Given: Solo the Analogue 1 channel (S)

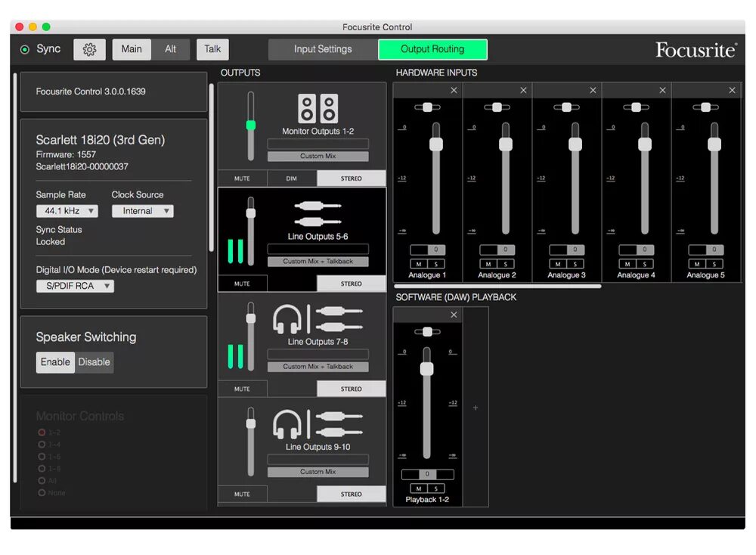Looking at the screenshot, I should click(436, 264).
